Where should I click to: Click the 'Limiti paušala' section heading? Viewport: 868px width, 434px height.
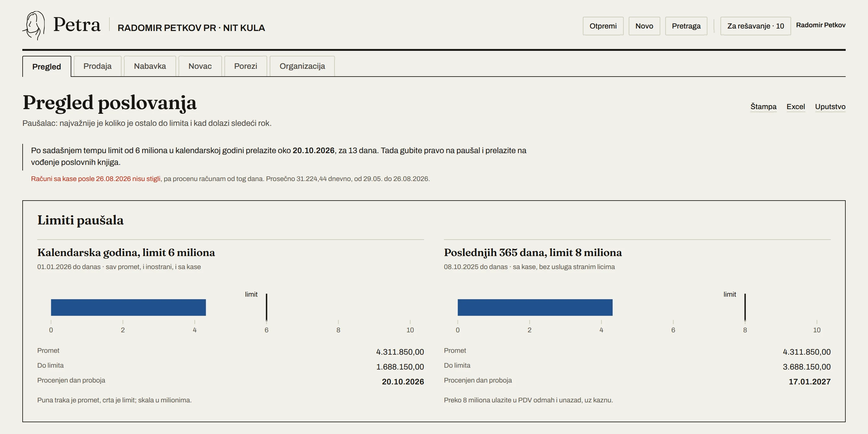[x=81, y=220]
